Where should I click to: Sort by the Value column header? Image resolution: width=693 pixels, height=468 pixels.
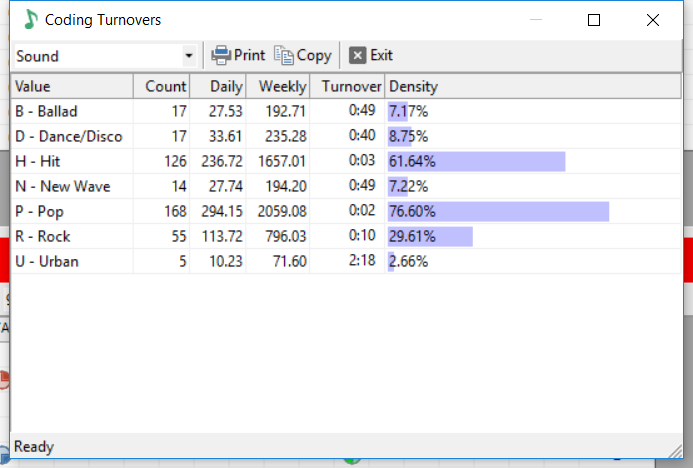coord(72,86)
